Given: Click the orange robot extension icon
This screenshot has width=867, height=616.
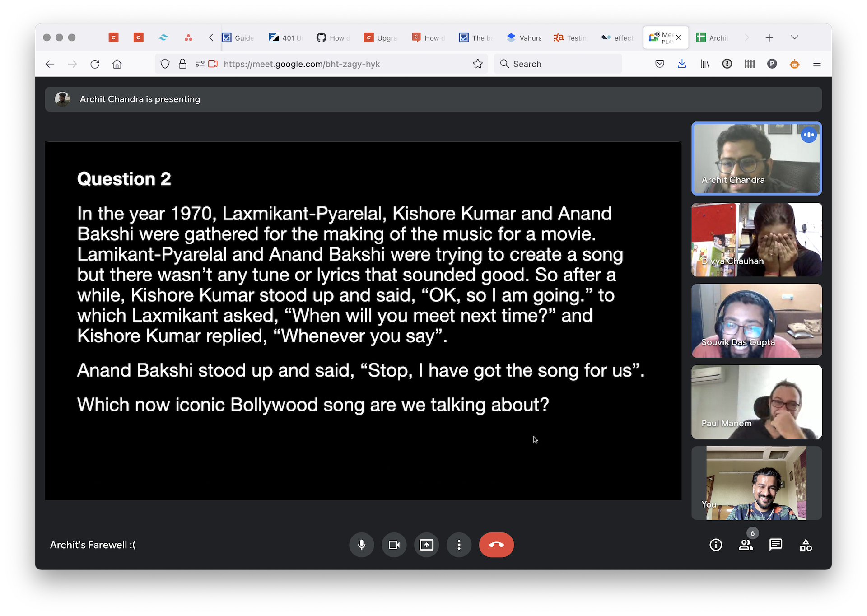Looking at the screenshot, I should (x=794, y=64).
